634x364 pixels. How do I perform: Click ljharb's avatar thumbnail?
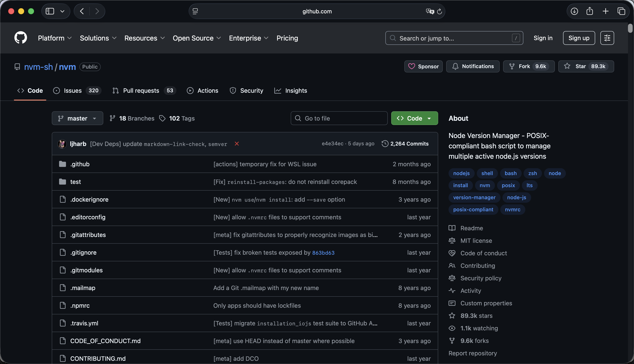pyautogui.click(x=62, y=144)
